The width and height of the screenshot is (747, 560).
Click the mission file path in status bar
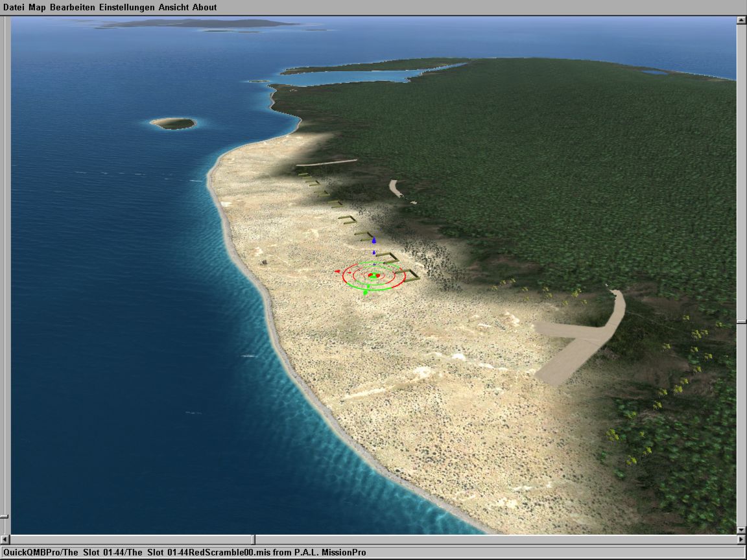[185, 552]
